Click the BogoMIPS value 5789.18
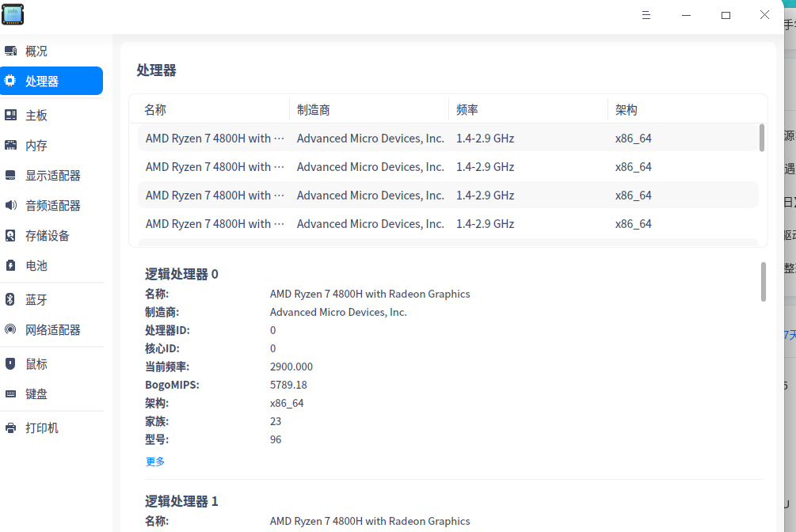796x532 pixels. [288, 385]
